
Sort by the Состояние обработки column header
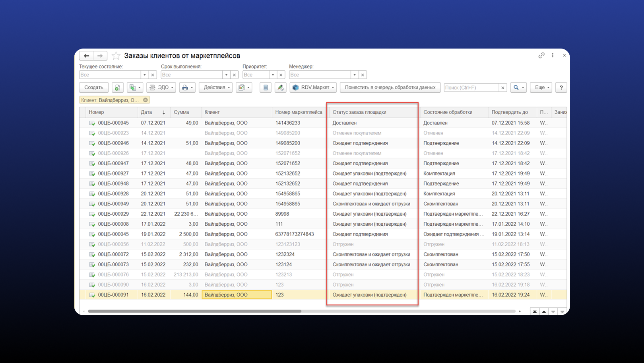pos(454,112)
